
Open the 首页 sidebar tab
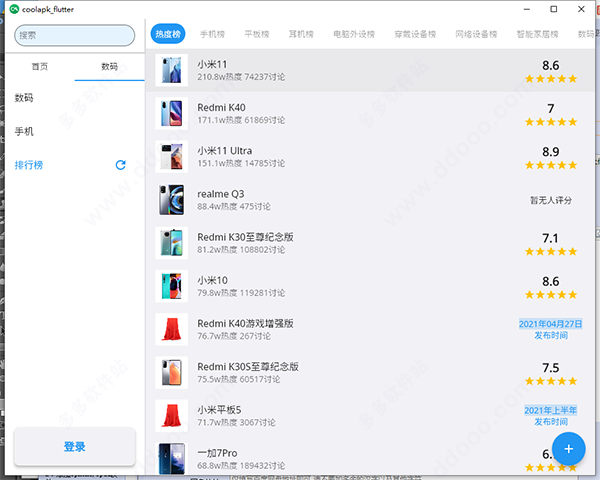(40, 67)
